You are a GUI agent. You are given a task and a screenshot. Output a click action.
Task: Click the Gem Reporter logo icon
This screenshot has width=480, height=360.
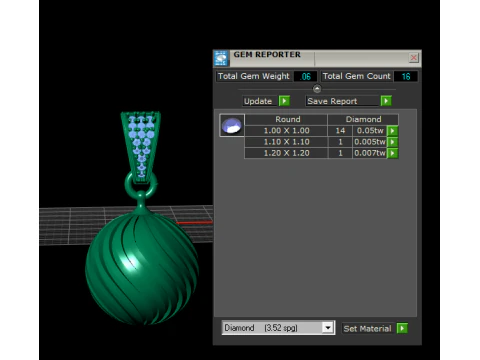tap(221, 58)
